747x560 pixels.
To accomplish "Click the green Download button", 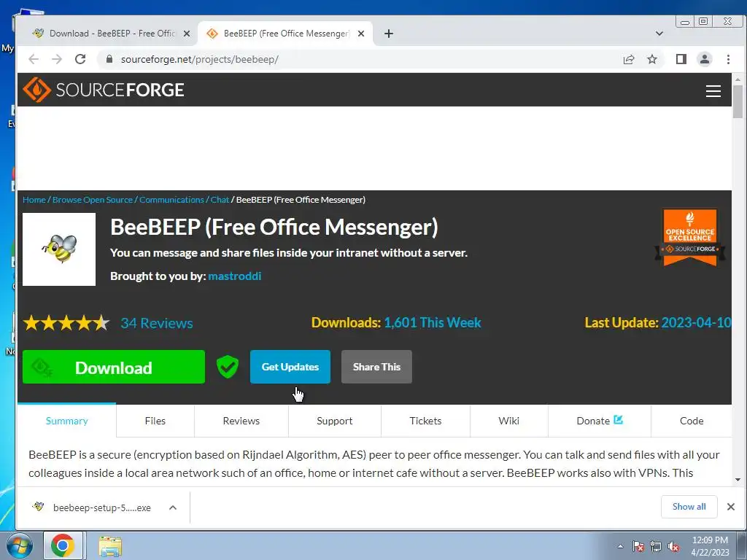I will pos(114,367).
